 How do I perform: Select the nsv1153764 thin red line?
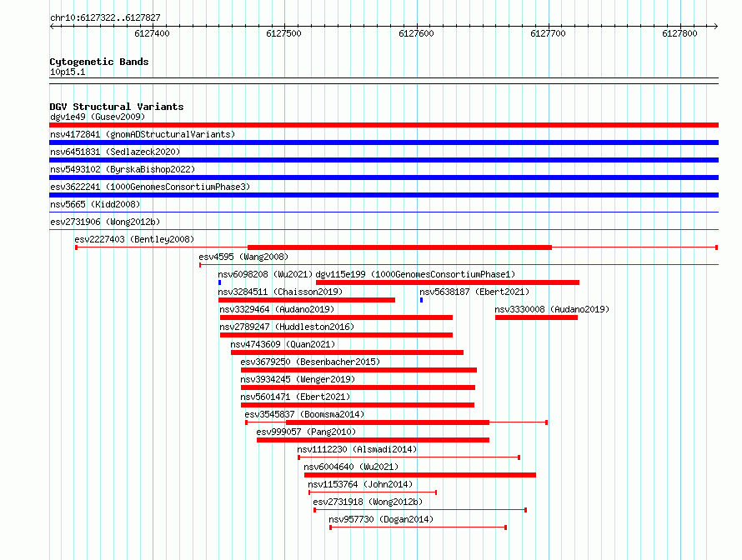click(373, 492)
